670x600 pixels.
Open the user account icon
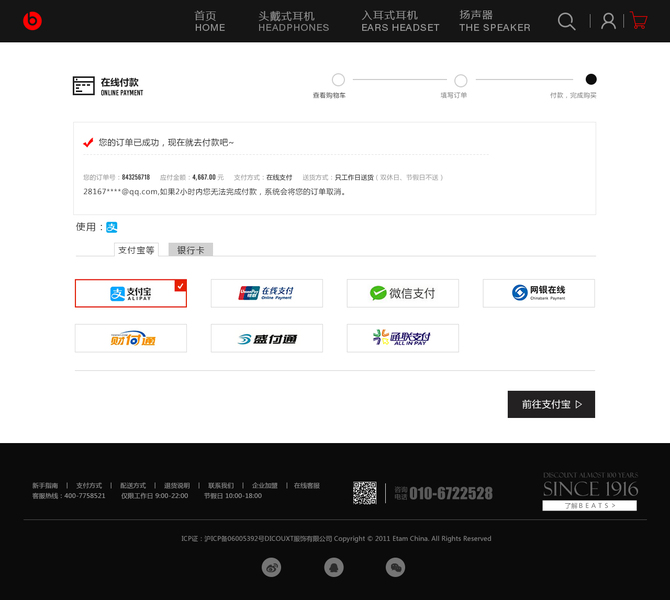click(x=608, y=21)
